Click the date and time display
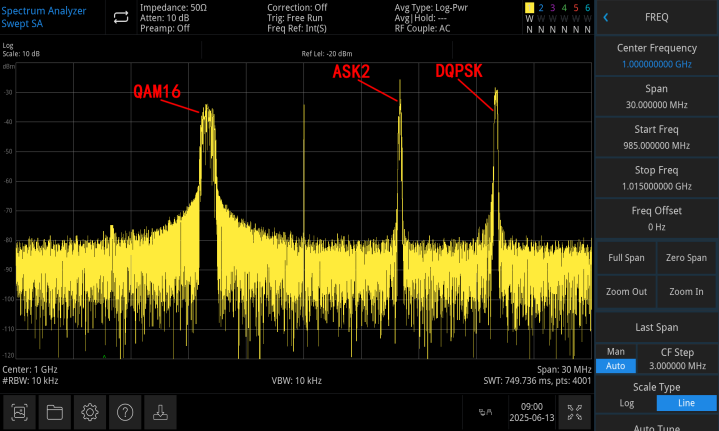719x431 pixels. [532, 412]
